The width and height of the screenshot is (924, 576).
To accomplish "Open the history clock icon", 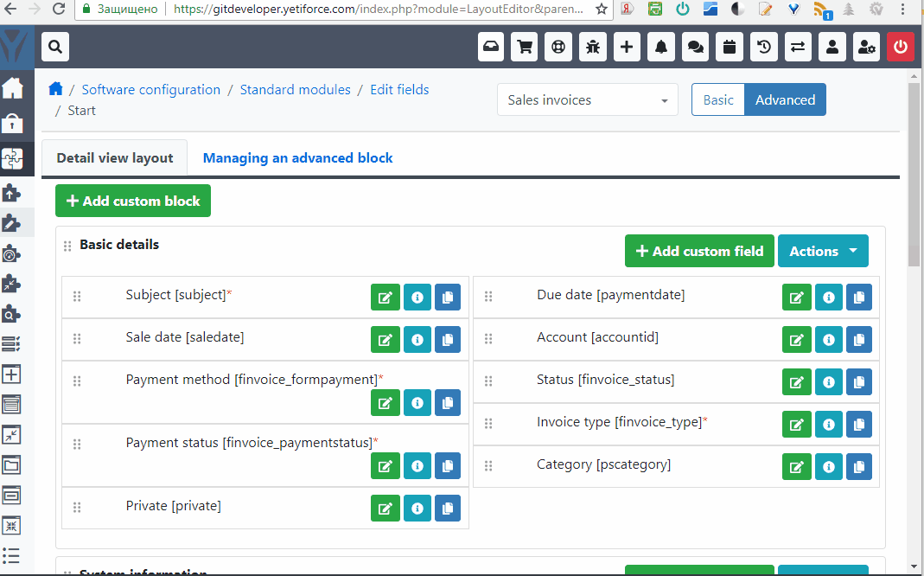I will pos(764,47).
